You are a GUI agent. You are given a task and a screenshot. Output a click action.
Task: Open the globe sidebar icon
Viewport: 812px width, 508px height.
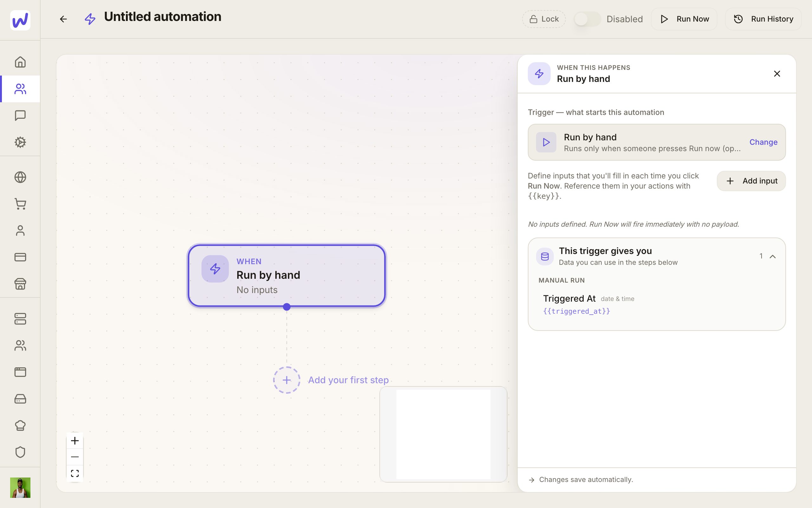[20, 177]
